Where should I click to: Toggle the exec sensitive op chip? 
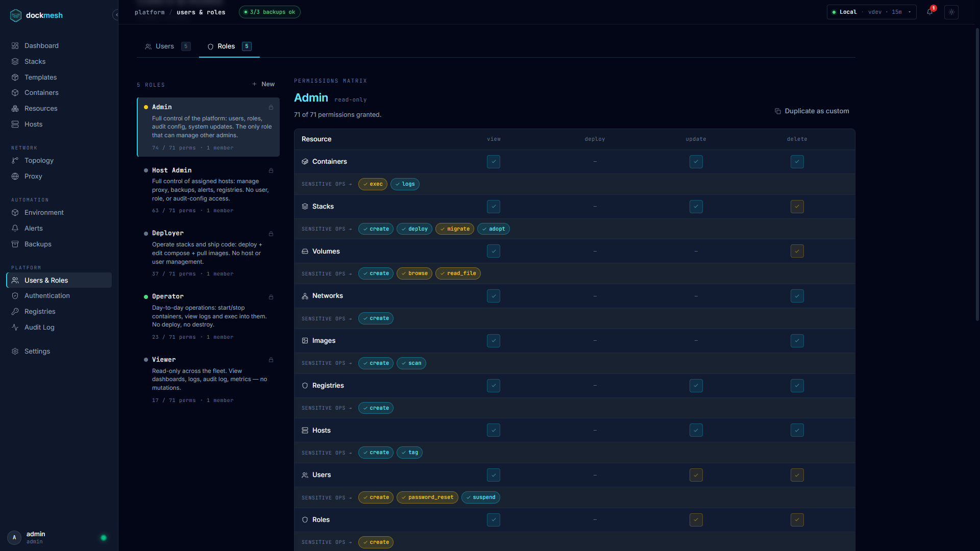coord(373,184)
